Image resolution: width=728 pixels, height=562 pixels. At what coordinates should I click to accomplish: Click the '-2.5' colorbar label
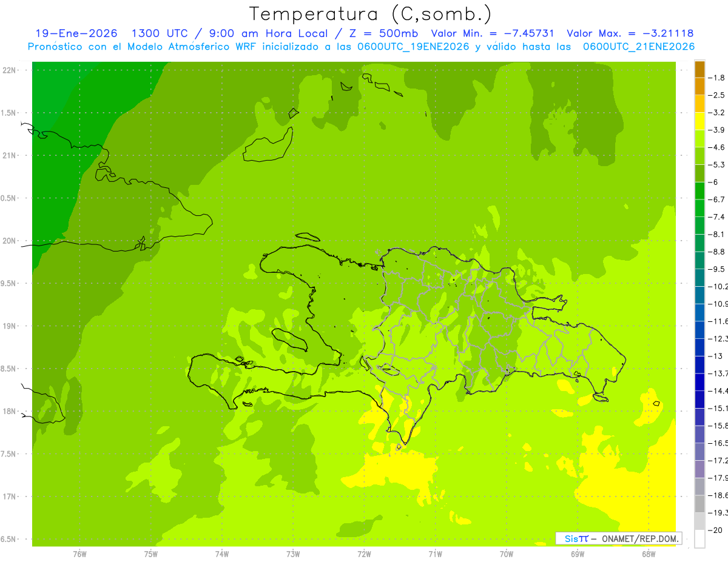(716, 95)
